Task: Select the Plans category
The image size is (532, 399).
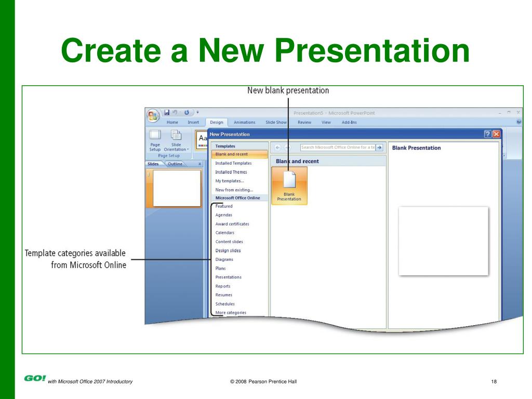Action: click(220, 268)
